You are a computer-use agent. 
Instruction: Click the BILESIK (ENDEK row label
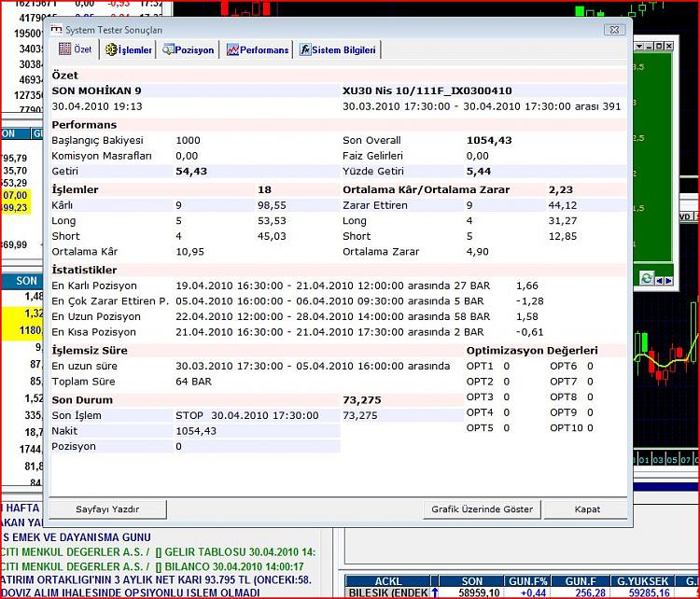coord(388,593)
